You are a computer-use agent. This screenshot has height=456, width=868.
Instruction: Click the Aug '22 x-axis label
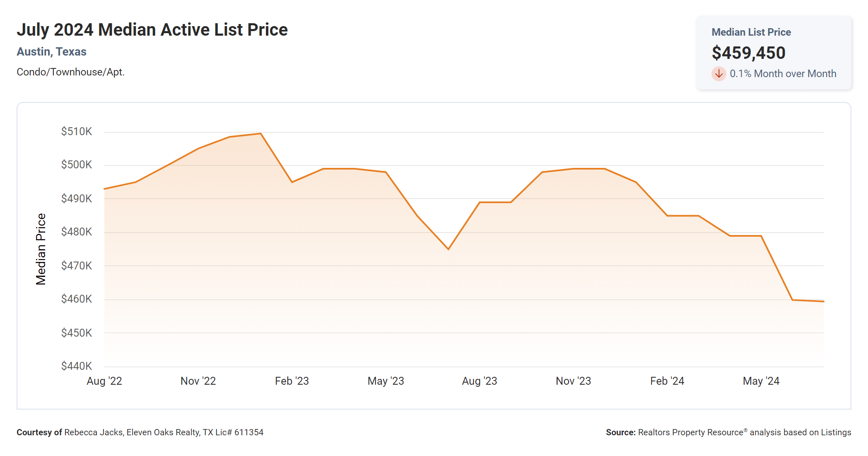pos(104,381)
